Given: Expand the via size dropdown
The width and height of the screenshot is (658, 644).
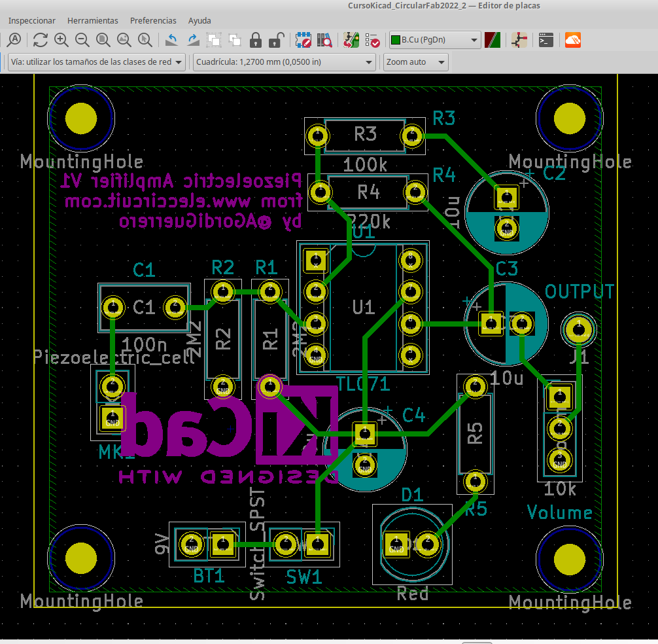Looking at the screenshot, I should click(x=96, y=62).
